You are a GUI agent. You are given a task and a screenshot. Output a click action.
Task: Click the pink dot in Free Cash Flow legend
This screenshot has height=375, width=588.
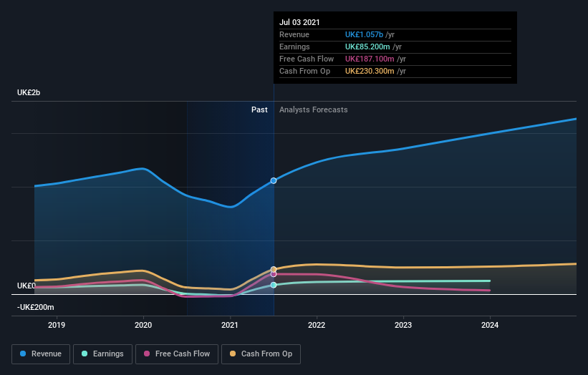[x=147, y=354]
